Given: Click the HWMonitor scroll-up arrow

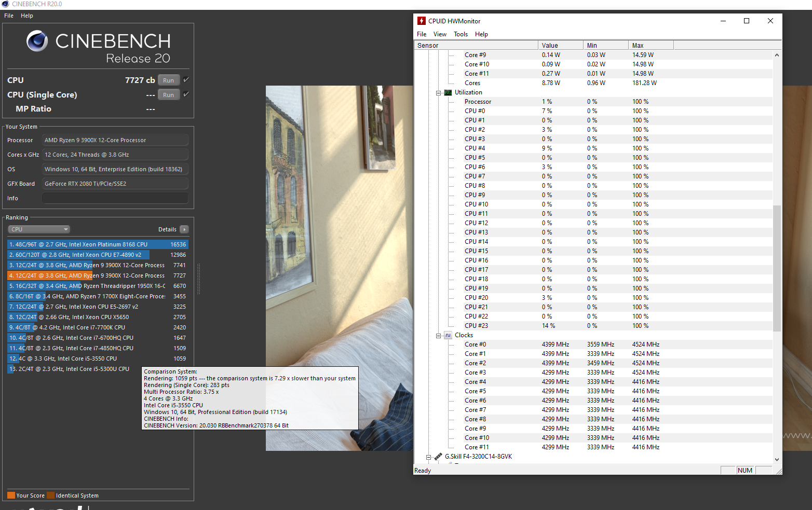Looking at the screenshot, I should coord(777,55).
